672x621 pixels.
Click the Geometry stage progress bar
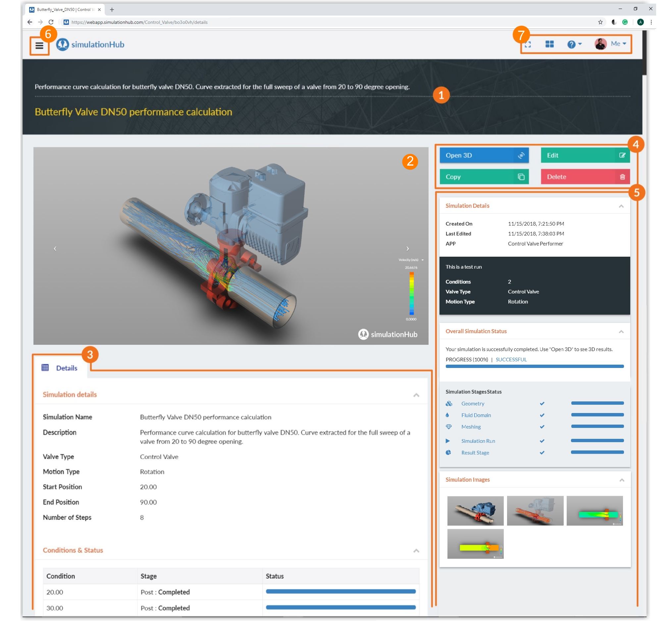[597, 403]
